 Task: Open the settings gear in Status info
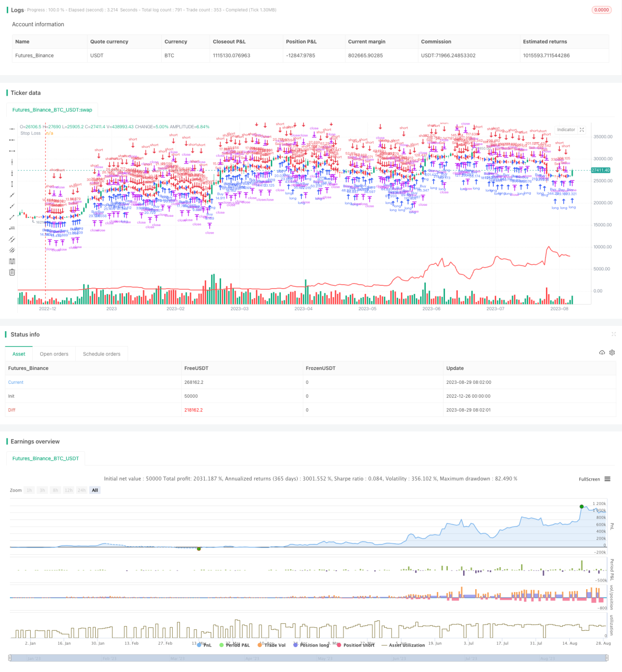click(612, 353)
